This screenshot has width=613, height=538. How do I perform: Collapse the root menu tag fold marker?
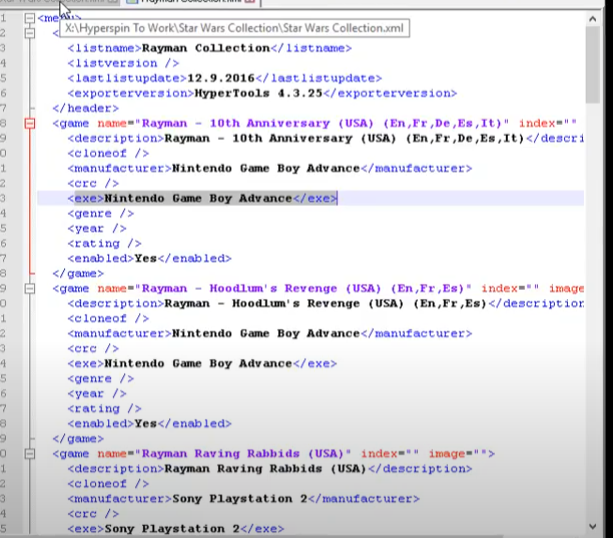coord(29,18)
